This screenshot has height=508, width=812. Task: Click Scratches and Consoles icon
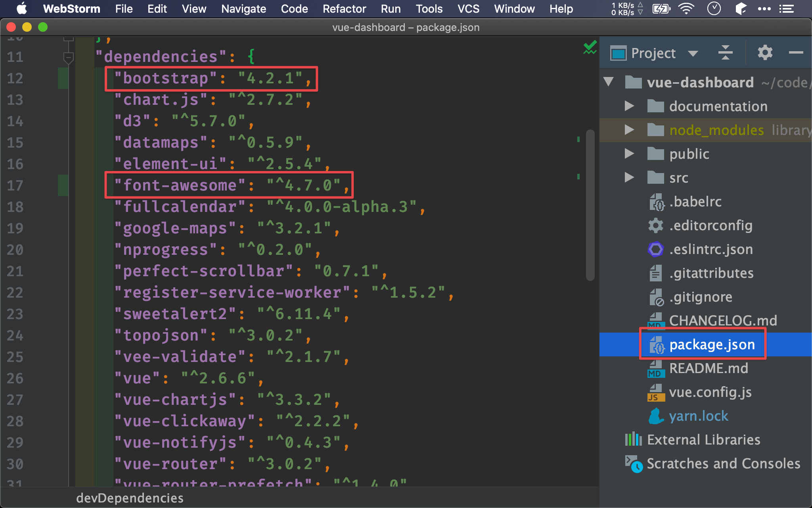[x=634, y=464]
